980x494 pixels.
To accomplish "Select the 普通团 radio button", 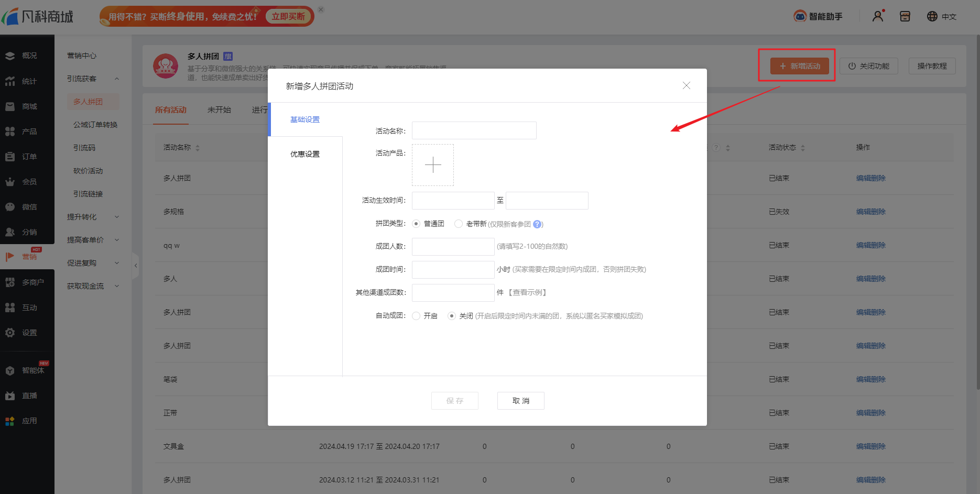I will click(416, 224).
